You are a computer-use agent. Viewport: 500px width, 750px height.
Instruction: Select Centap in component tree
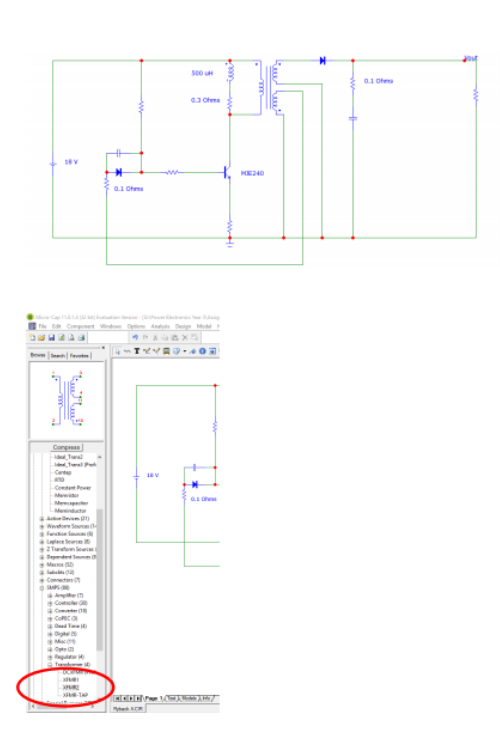coord(63,472)
